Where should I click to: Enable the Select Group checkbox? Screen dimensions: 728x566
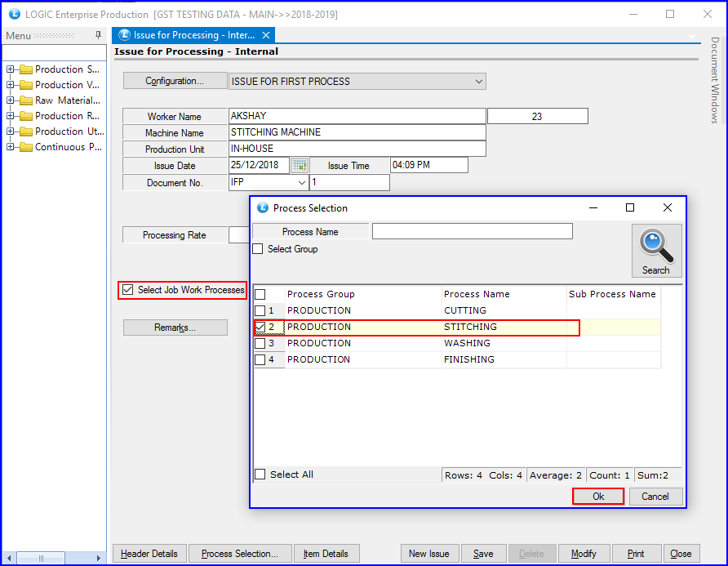258,249
